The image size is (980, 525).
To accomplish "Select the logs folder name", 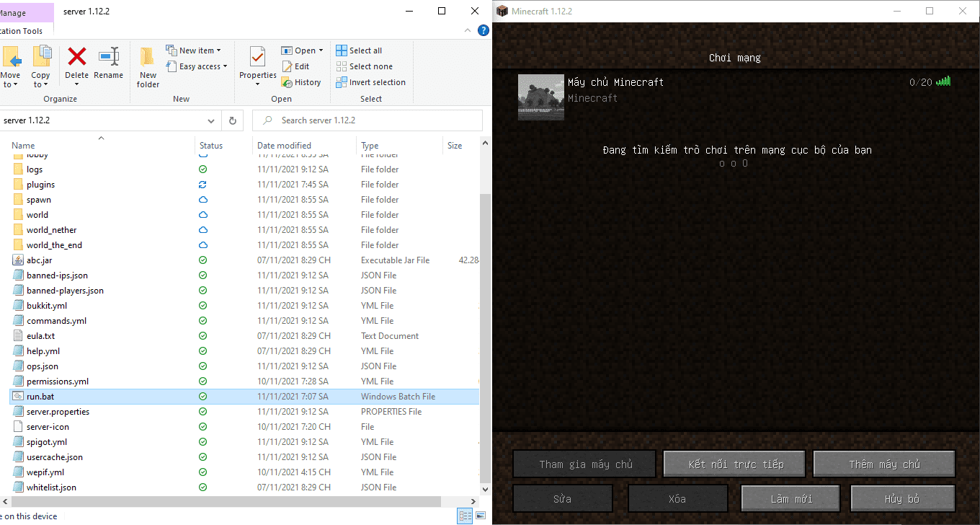I will click(35, 169).
